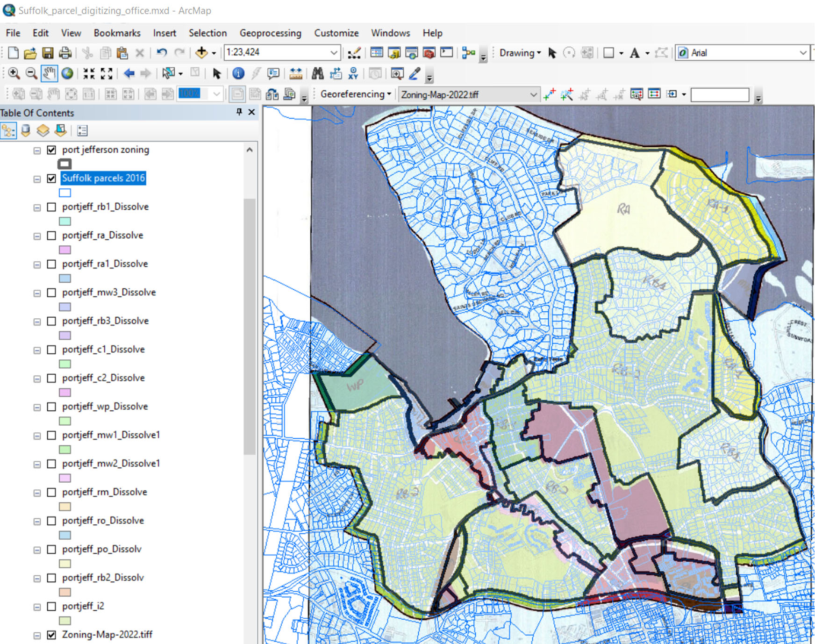Image resolution: width=815 pixels, height=644 pixels.
Task: Open the Editor toolbar icon
Action: (x=354, y=53)
